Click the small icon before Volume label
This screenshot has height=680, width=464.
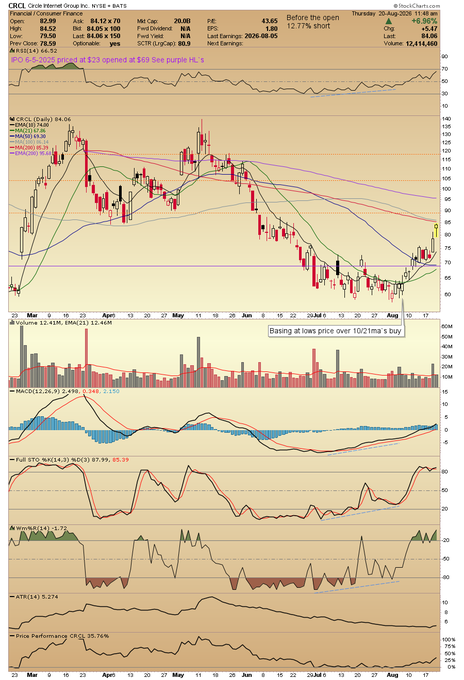pyautogui.click(x=12, y=323)
